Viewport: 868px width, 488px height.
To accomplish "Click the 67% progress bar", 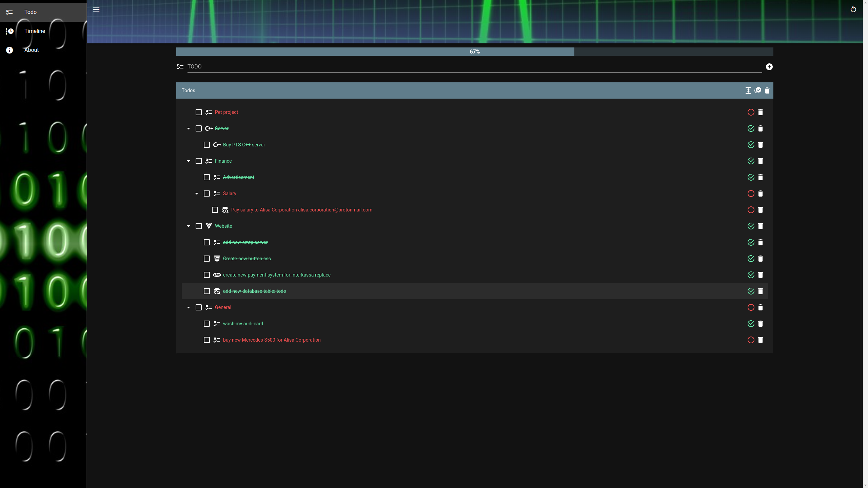I will point(475,52).
